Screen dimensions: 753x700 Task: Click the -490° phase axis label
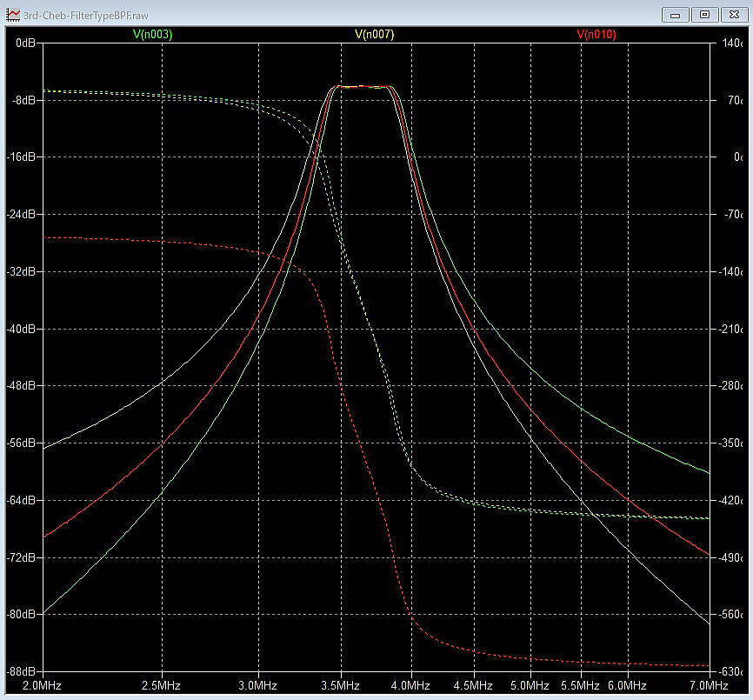coord(730,557)
